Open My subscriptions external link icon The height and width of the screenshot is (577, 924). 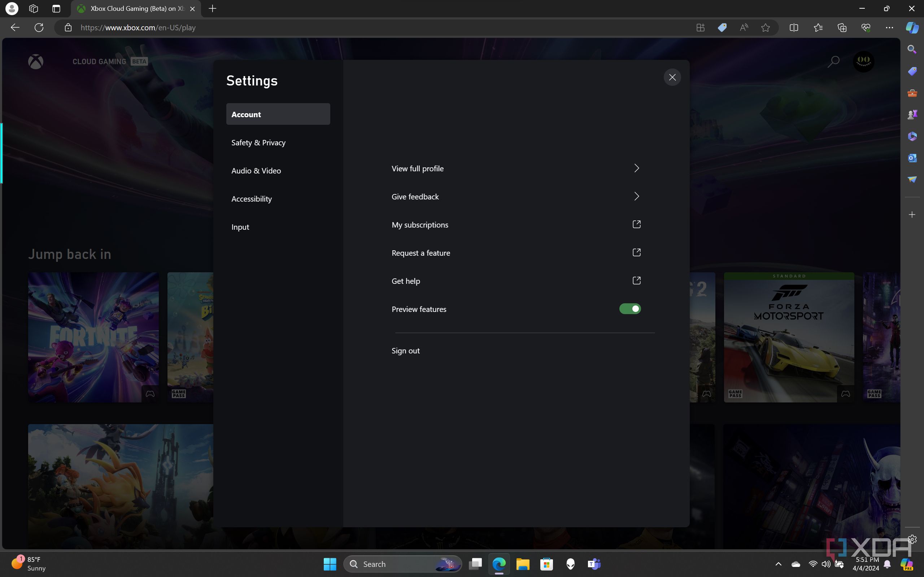[636, 224]
